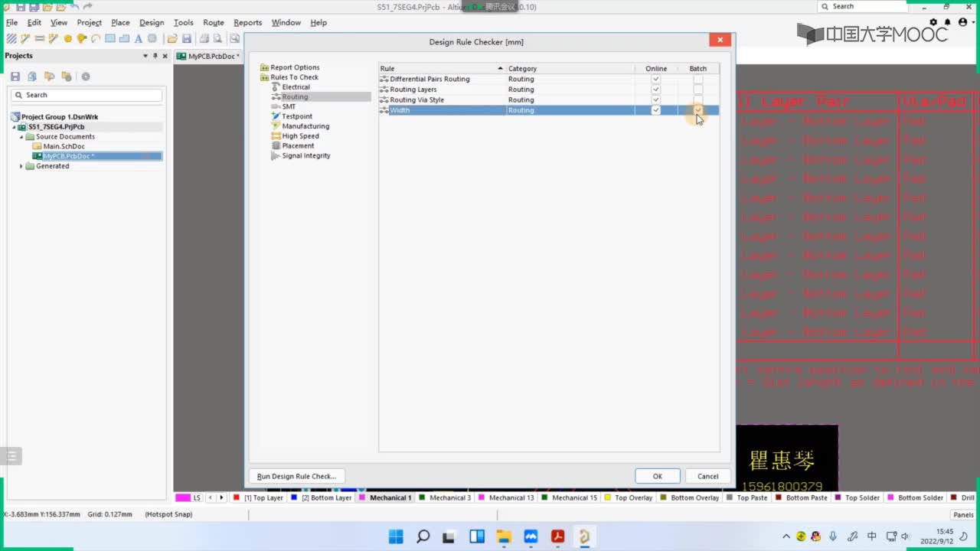
Task: Click Run Design Rule Check button
Action: pyautogui.click(x=296, y=476)
